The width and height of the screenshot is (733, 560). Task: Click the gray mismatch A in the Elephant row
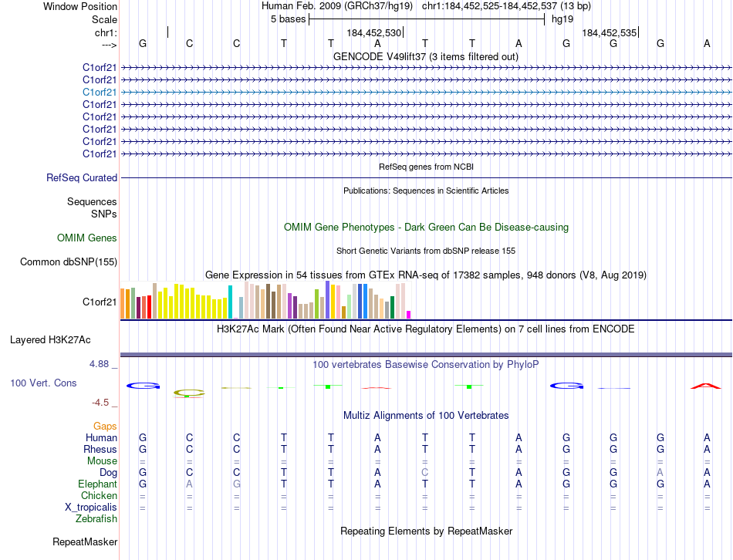point(189,484)
